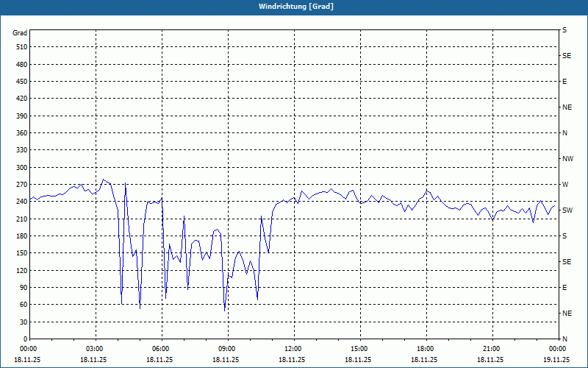Click the E compass label on the 450 gridline
The image size is (588, 368).
click(564, 82)
